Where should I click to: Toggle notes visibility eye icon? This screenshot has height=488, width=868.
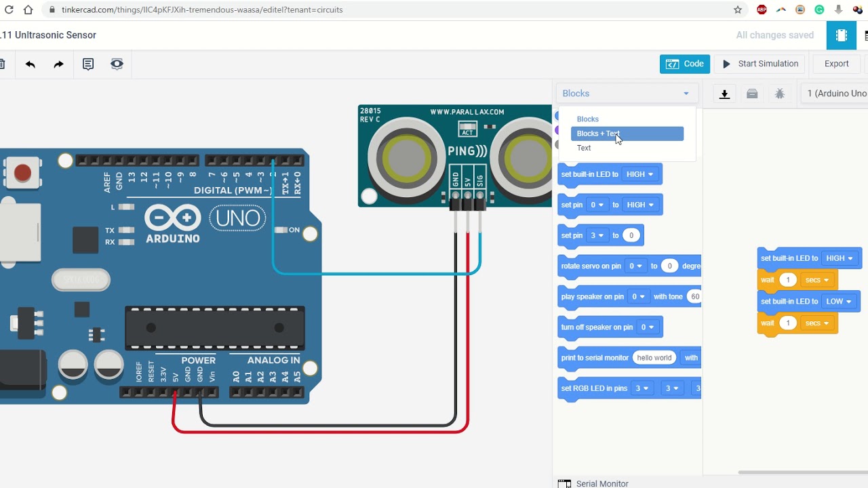pos(117,64)
